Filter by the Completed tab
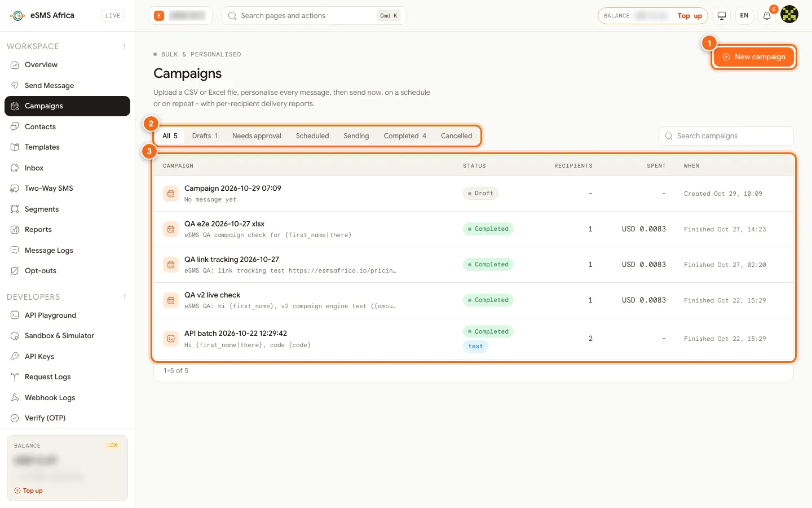 pos(405,136)
